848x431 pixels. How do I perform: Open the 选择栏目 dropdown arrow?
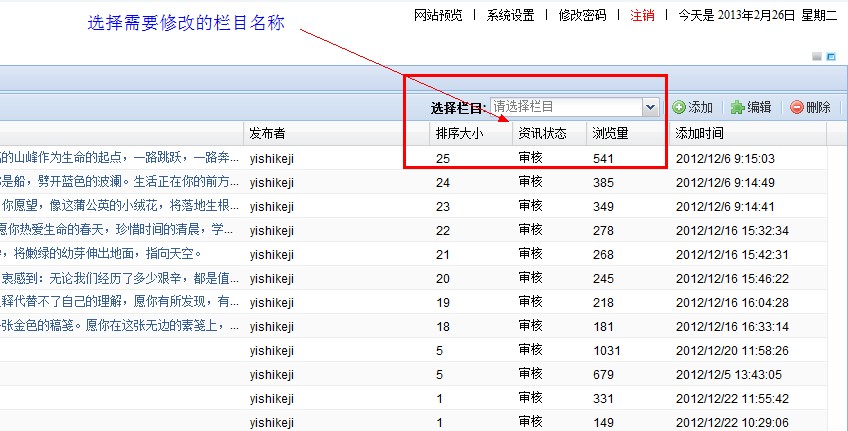pos(650,107)
